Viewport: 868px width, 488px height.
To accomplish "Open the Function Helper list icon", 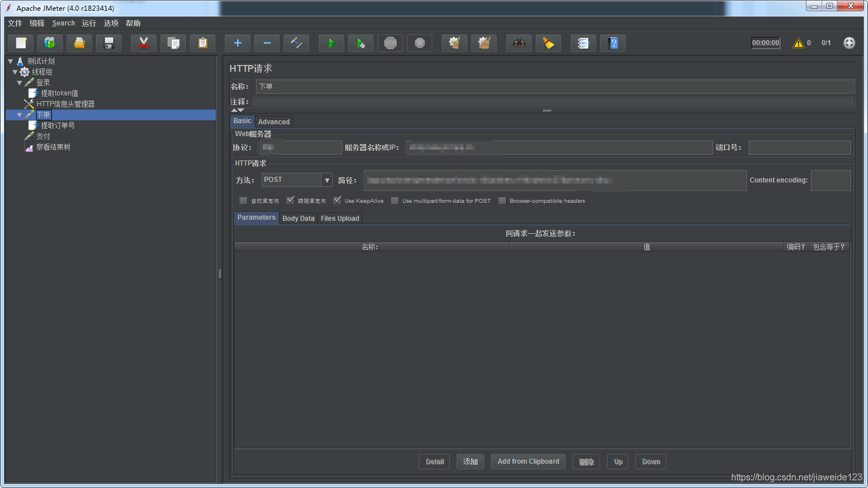I will coord(584,43).
